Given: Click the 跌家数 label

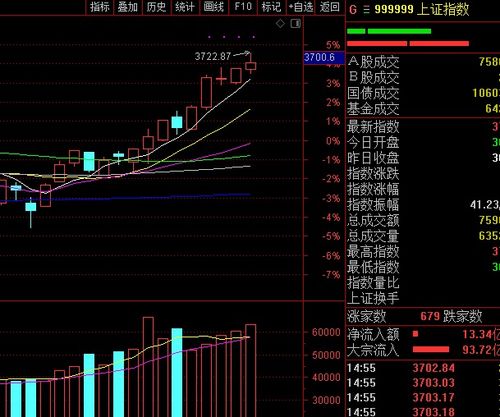Looking at the screenshot, I should pos(462,316).
